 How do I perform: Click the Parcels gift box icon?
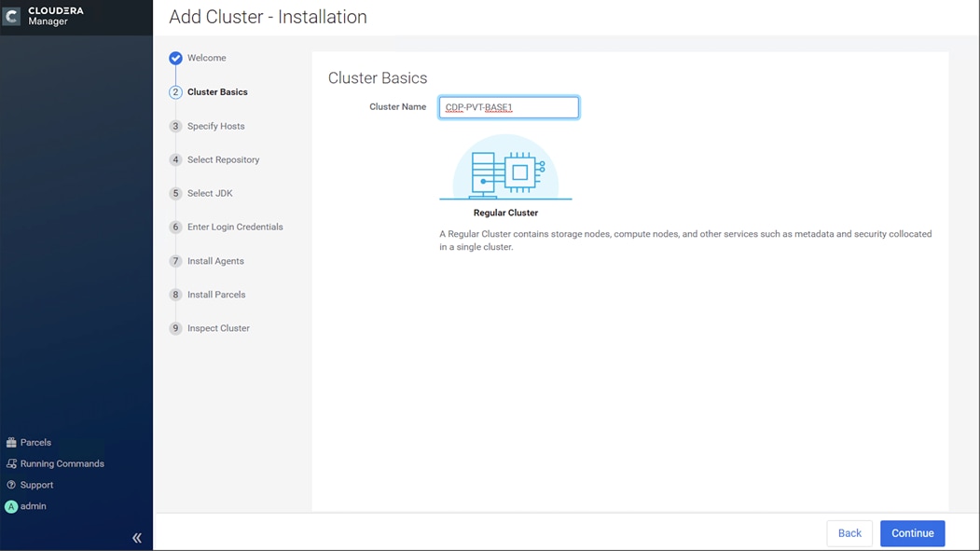[11, 442]
